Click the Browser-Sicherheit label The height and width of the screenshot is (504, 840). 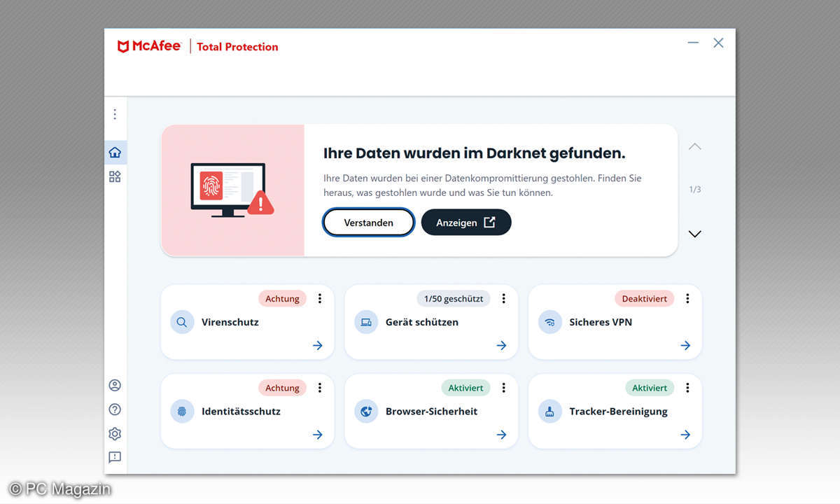[431, 411]
